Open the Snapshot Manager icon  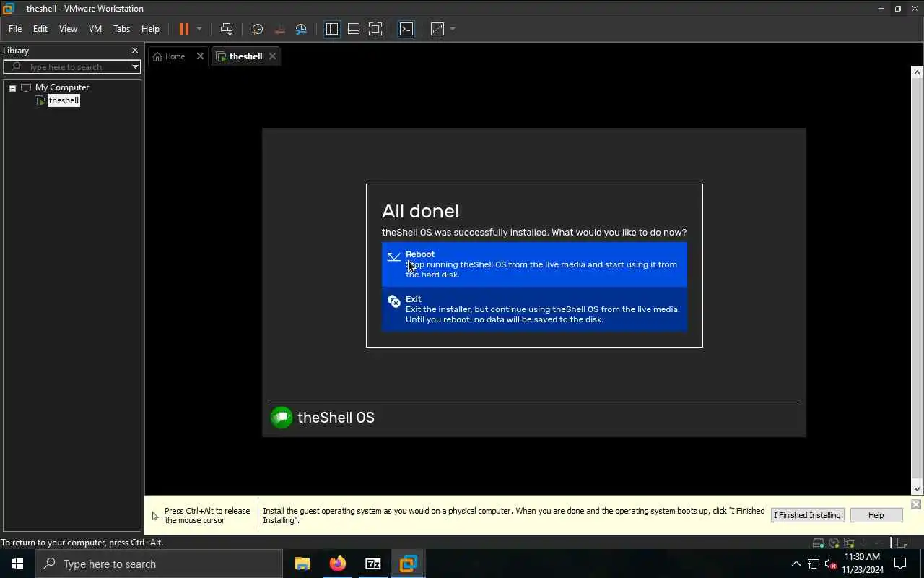coord(301,29)
